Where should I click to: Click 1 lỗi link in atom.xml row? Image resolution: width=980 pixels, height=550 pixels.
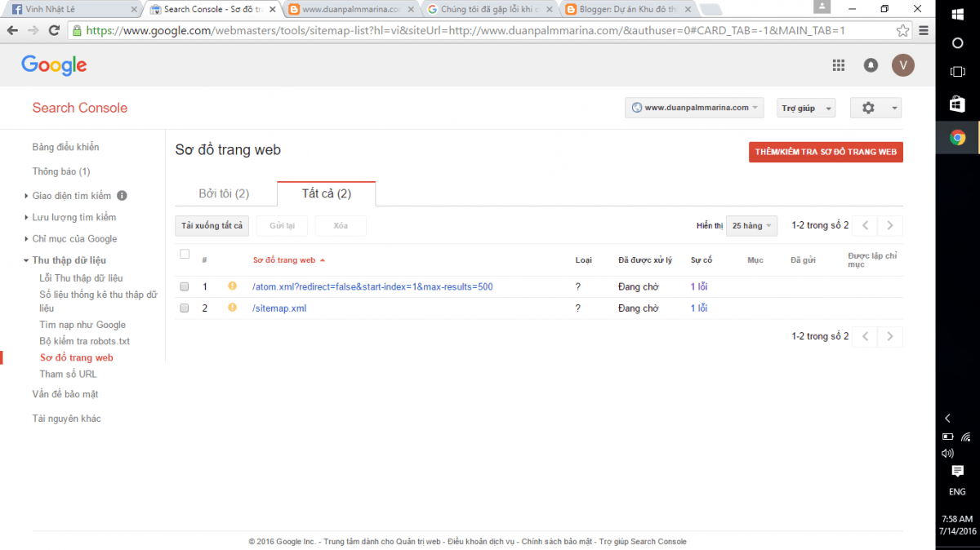coord(699,287)
